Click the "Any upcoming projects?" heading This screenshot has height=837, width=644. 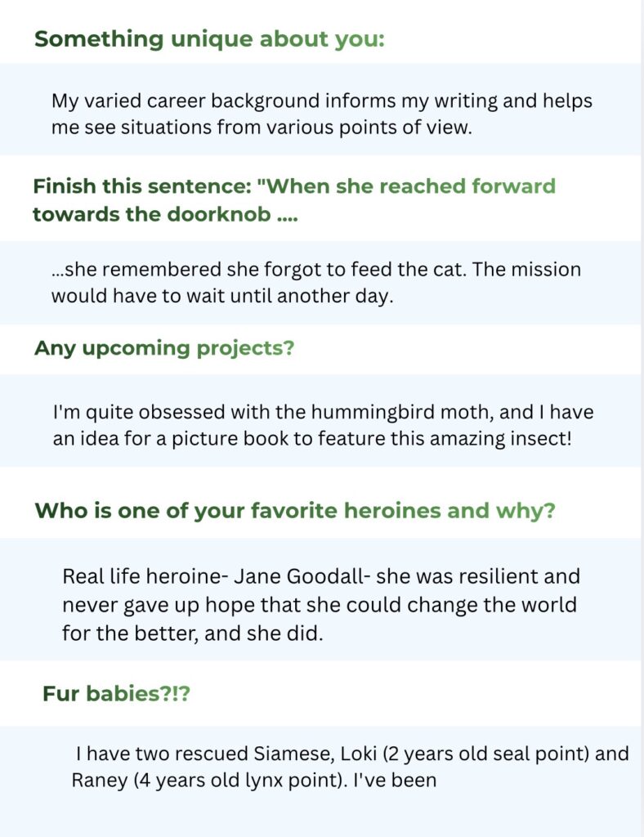point(164,348)
